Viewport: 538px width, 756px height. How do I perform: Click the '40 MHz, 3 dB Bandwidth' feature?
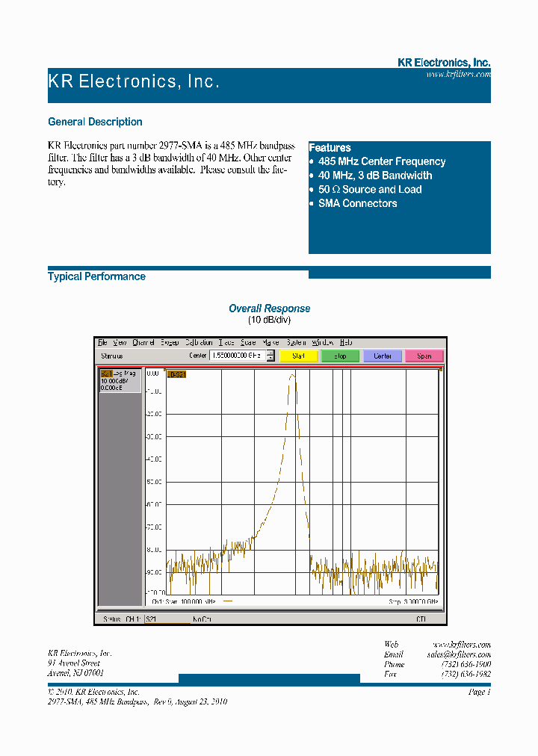(375, 176)
